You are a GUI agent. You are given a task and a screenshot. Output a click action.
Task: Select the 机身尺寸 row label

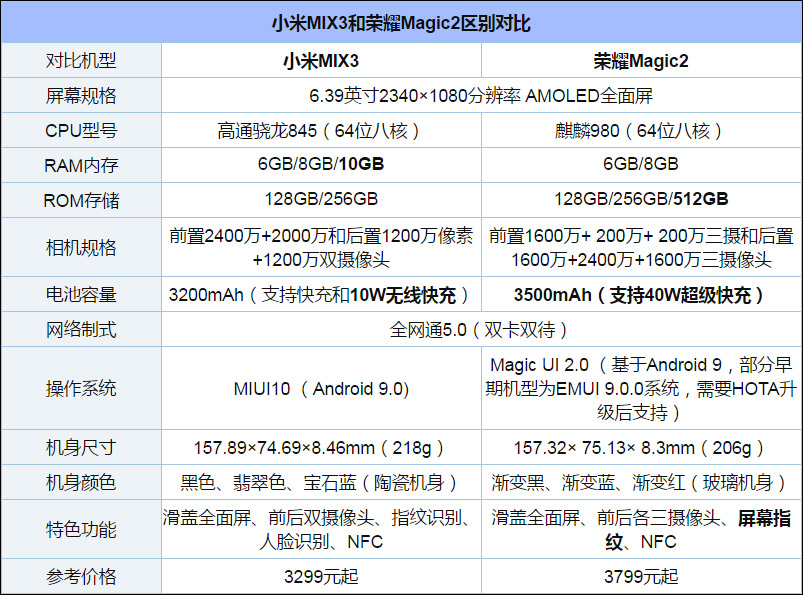click(x=81, y=448)
